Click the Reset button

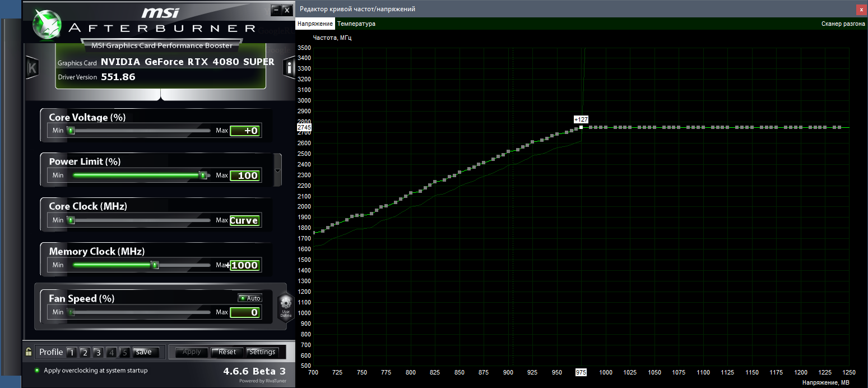click(x=227, y=352)
